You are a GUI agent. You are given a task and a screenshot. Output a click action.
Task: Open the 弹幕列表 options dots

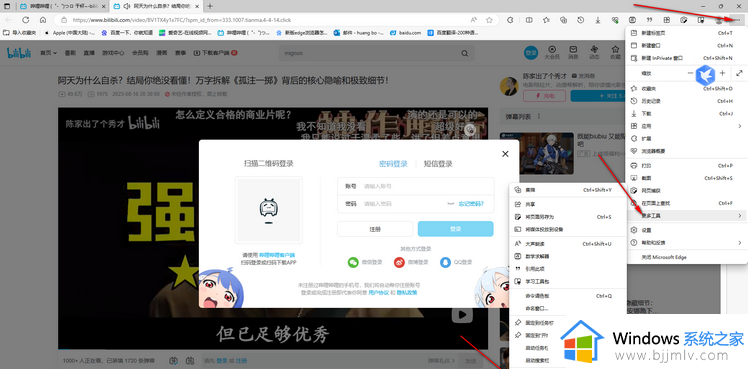coord(539,116)
